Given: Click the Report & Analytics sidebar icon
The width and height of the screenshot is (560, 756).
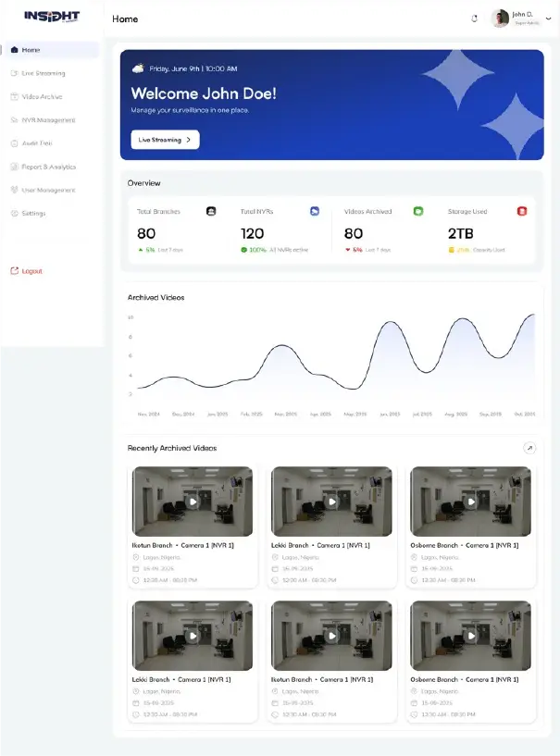Looking at the screenshot, I should pyautogui.click(x=15, y=167).
